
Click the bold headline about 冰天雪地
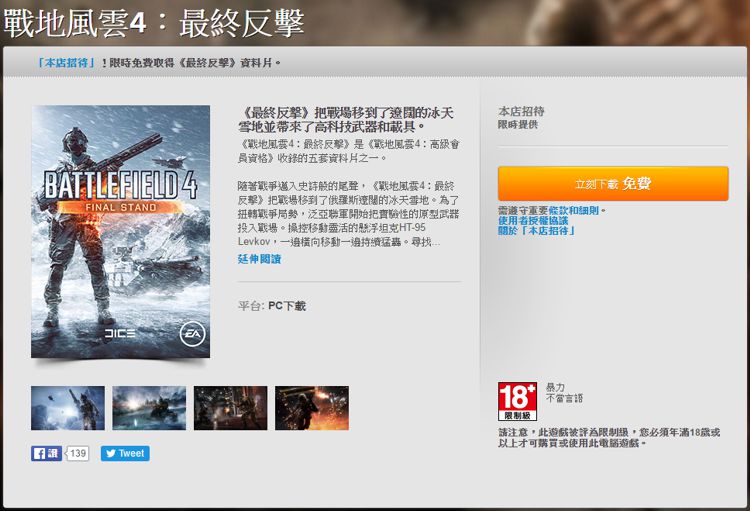345,120
